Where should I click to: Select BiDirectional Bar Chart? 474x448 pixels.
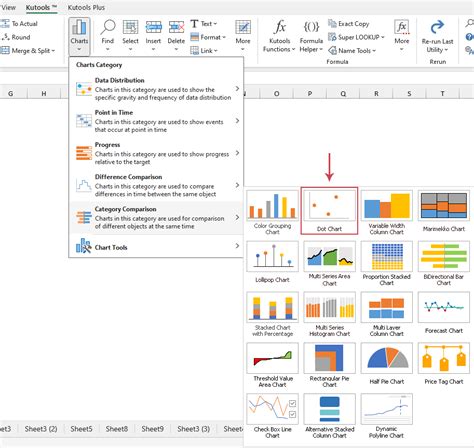(444, 263)
